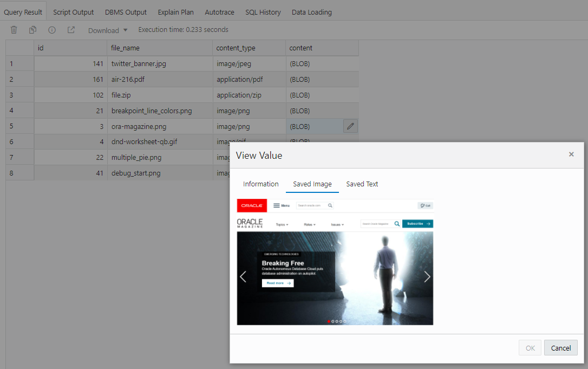Select row number 5 header
Image resolution: width=588 pixels, height=369 pixels.
19,126
